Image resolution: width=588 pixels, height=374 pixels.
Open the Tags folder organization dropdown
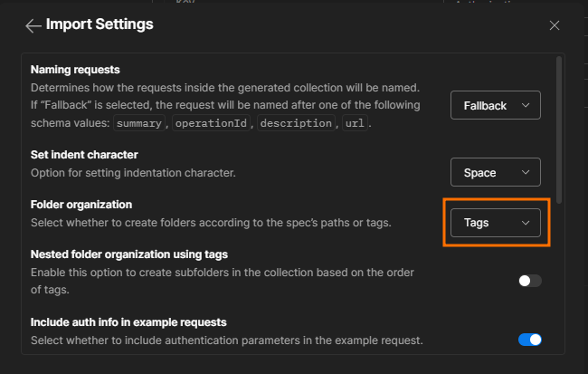(495, 222)
